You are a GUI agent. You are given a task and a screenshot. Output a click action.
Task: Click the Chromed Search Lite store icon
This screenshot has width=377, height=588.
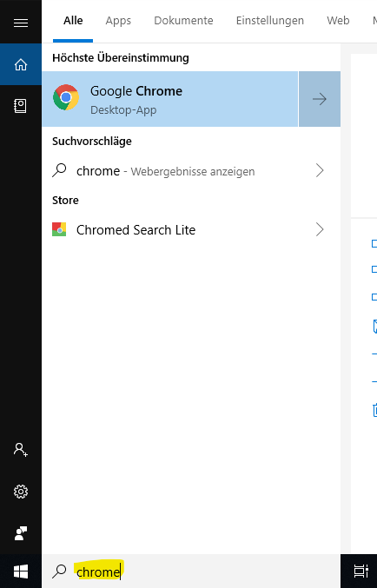[x=59, y=229]
